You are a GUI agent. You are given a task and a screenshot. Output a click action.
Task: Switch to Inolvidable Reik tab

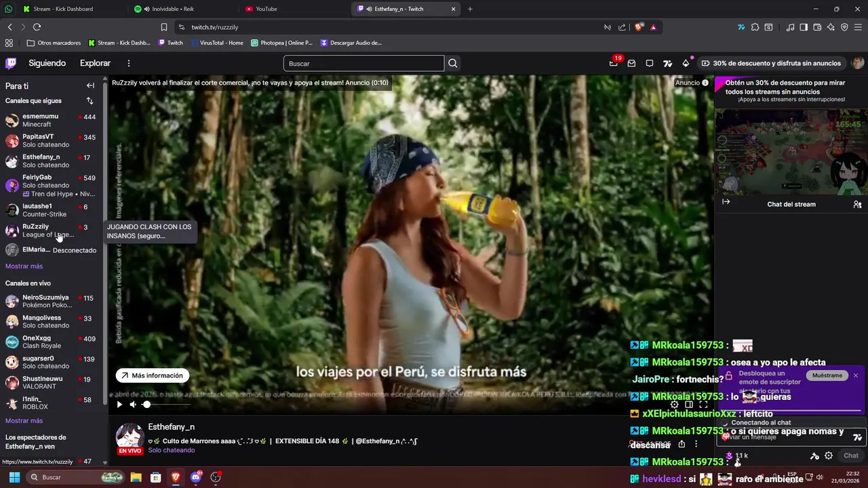click(x=182, y=9)
